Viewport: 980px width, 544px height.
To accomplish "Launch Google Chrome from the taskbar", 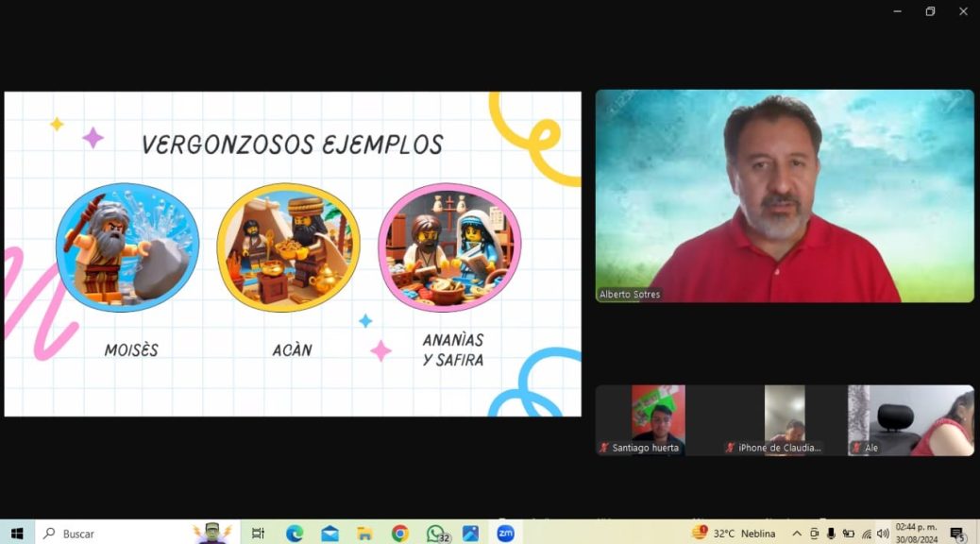I will click(400, 534).
